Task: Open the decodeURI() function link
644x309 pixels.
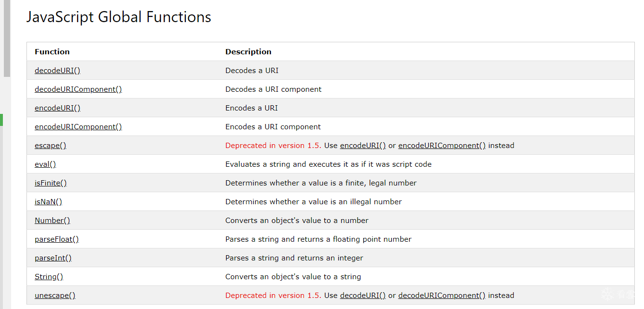Action: 57,71
